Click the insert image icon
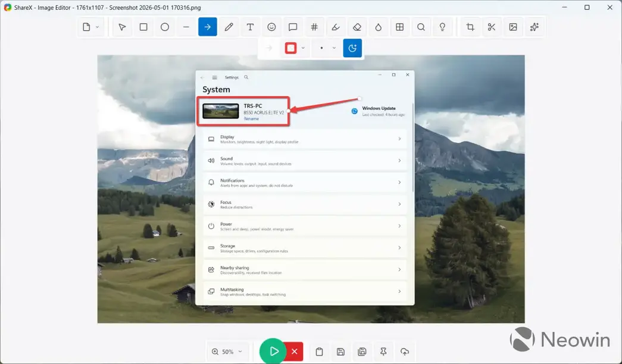Viewport: 622px width, 364px height. pos(513,27)
